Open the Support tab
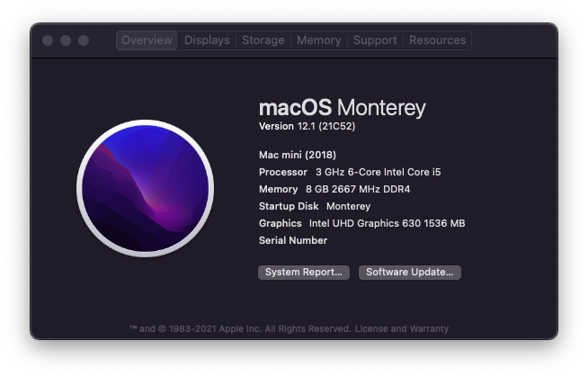 [x=375, y=40]
